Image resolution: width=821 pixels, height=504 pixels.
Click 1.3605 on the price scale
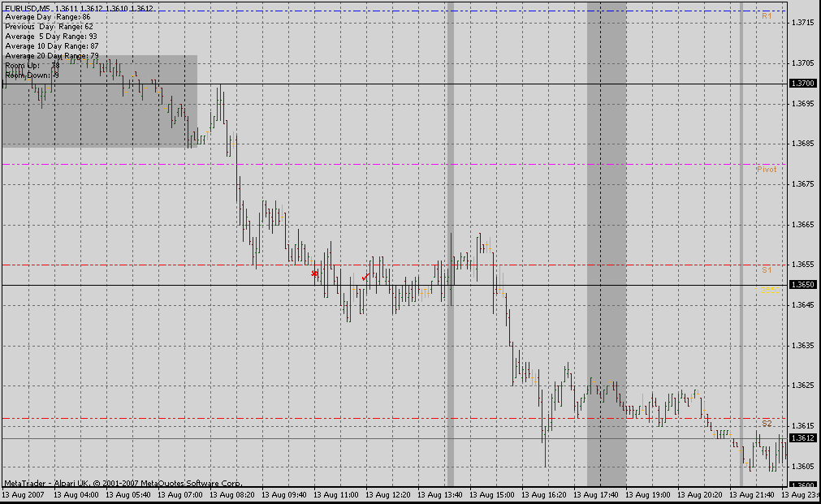tap(803, 467)
